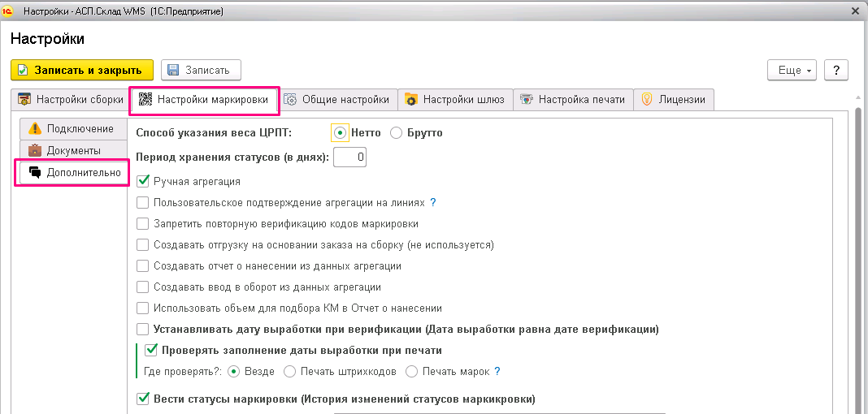Select the Печать марок radio option
Screen dimensions: 868x414
411,372
